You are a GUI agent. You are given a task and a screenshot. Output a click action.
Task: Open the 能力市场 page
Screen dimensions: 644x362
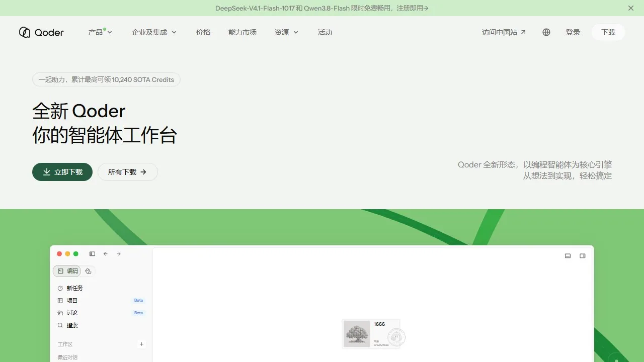point(243,32)
